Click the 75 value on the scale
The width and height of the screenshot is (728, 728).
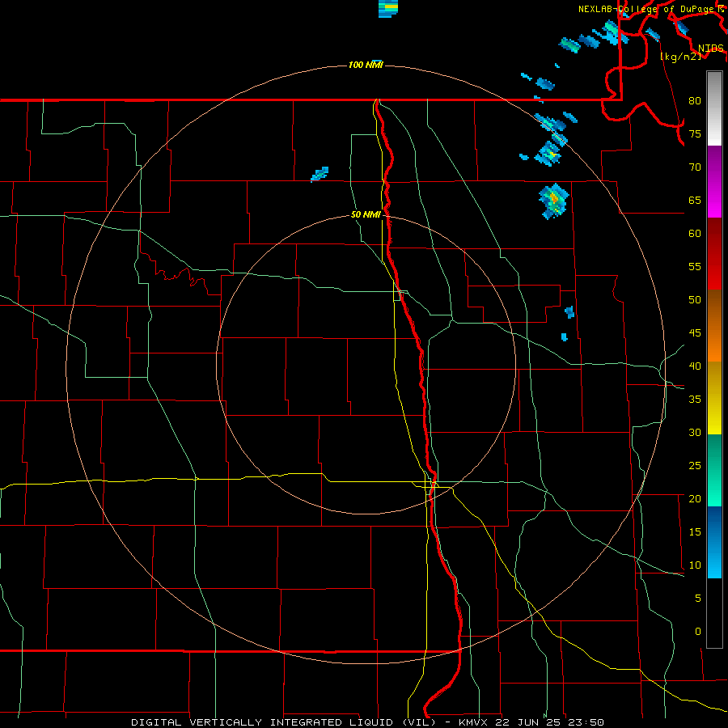point(695,134)
